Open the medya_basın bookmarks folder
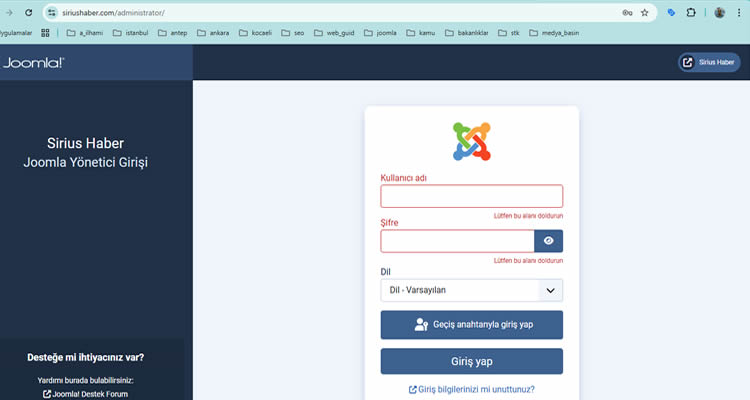 554,33
